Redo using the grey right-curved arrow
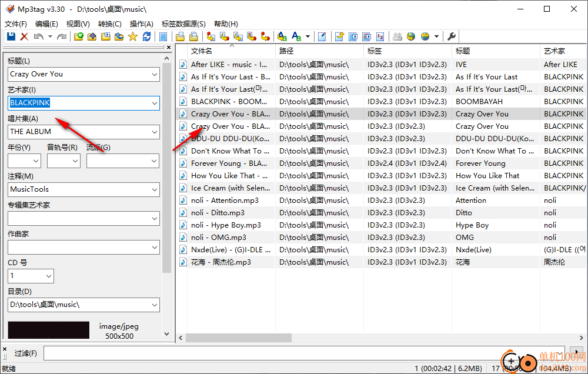The width and height of the screenshot is (588, 374). point(62,36)
